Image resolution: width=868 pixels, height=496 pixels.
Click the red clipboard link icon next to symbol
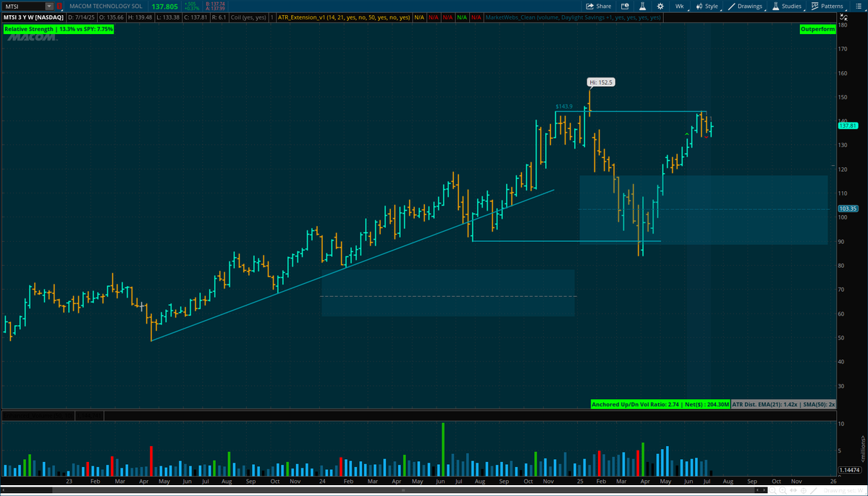click(60, 6)
